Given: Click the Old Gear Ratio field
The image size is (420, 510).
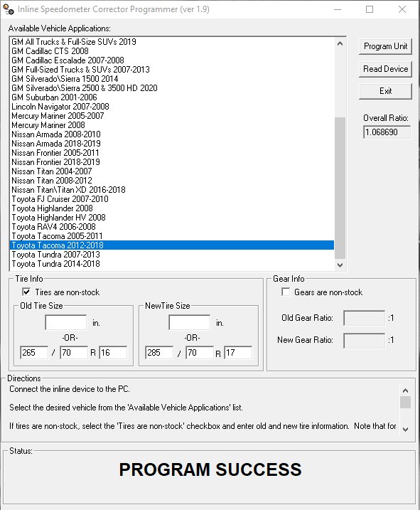Looking at the screenshot, I should (365, 318).
